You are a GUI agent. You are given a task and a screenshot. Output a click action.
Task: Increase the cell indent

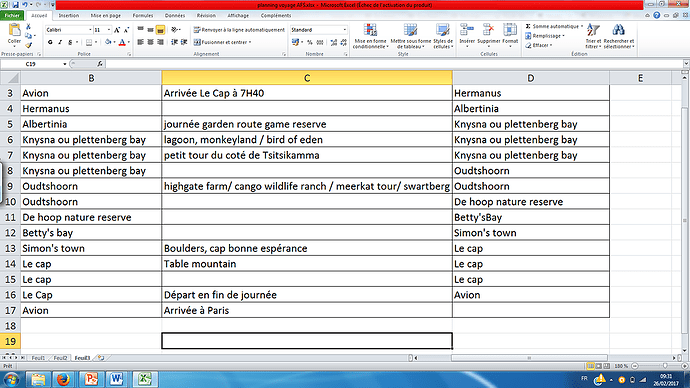point(184,42)
